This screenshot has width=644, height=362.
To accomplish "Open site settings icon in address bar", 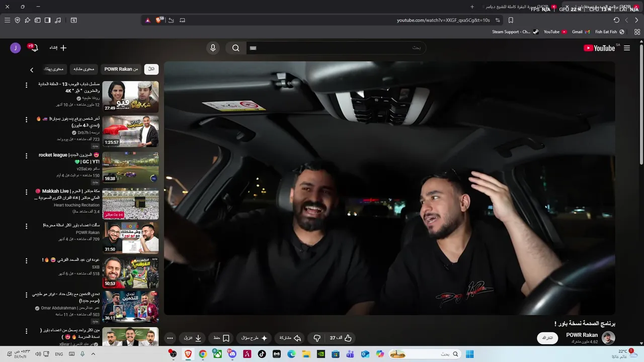I will (x=498, y=20).
